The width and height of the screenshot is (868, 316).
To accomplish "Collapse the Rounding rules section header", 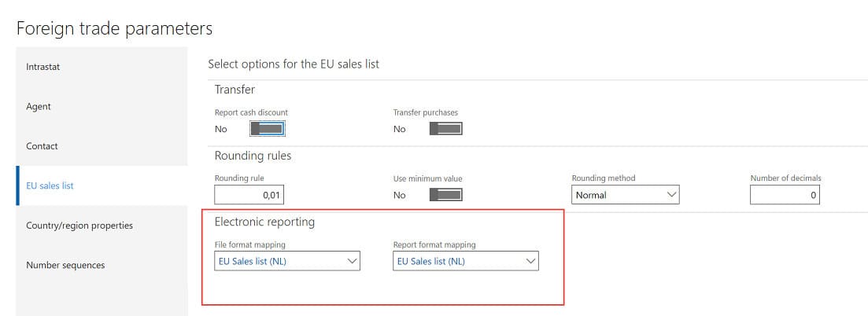I will click(x=253, y=156).
